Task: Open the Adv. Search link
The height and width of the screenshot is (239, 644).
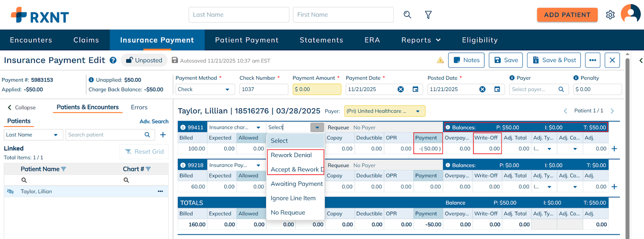Action: pyautogui.click(x=154, y=122)
